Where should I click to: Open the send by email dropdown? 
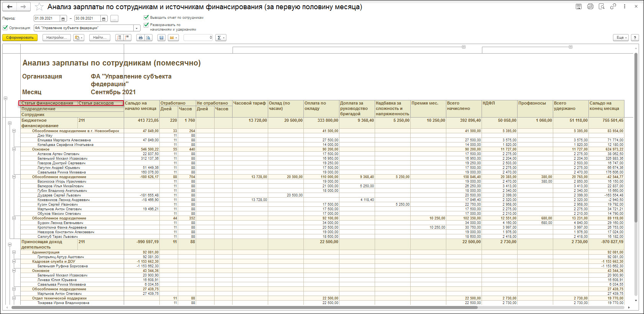173,38
